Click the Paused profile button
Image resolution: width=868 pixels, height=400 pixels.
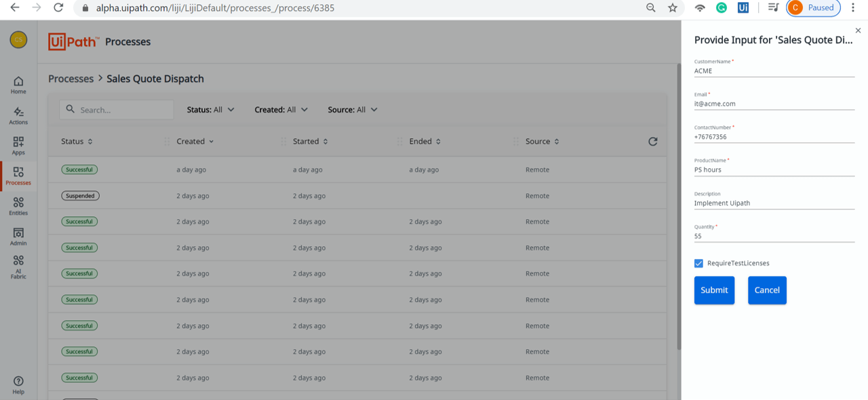[813, 8]
